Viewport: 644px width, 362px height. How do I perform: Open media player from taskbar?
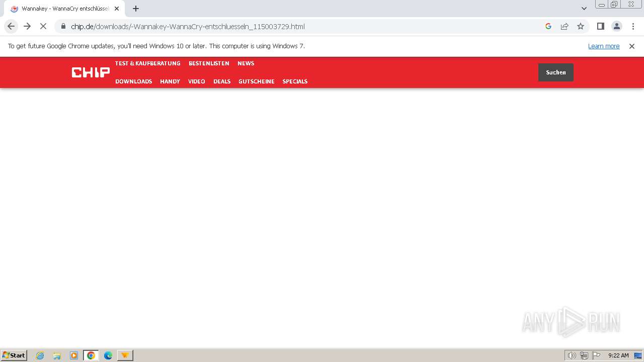point(74,355)
